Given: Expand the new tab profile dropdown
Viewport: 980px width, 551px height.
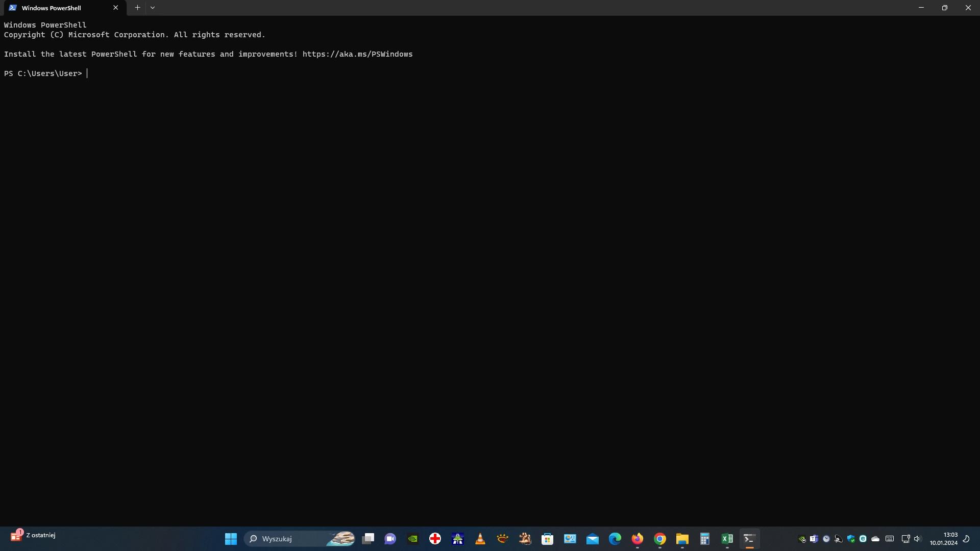Looking at the screenshot, I should pos(153,8).
